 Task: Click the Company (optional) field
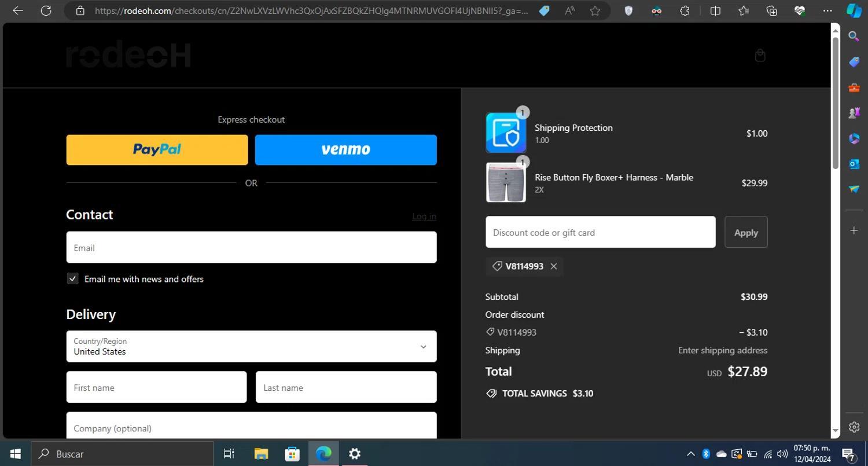[x=251, y=425]
